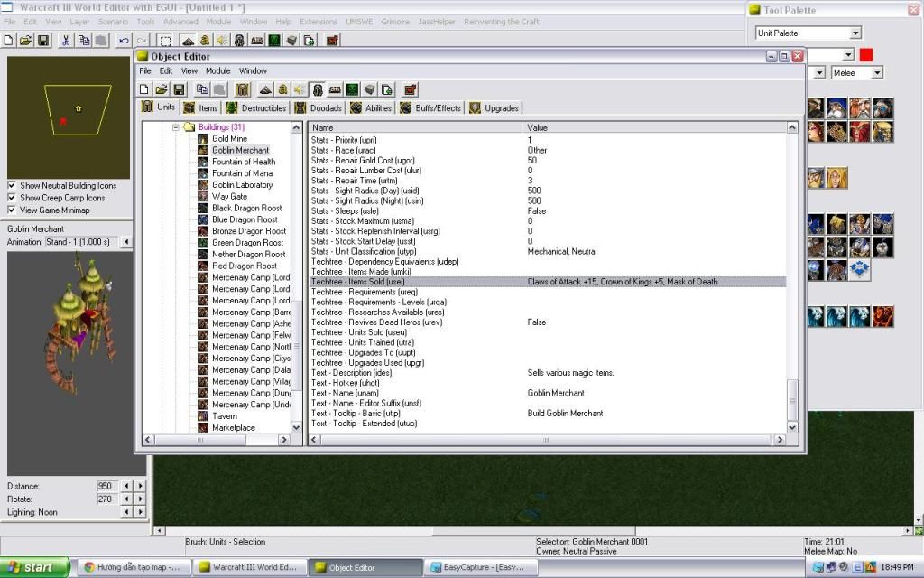Open Campaign Editor from Object Editor toolbar
Screen dimensions: 924x578
click(x=335, y=89)
